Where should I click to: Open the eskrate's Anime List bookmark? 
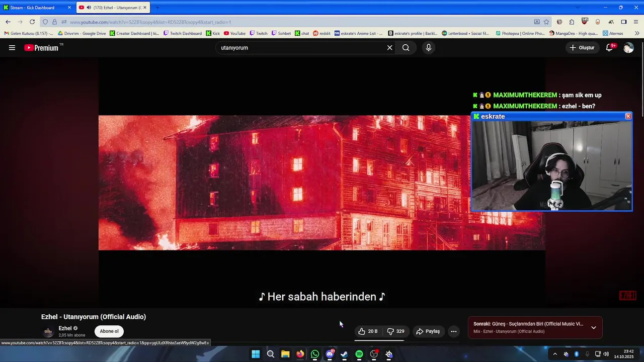click(358, 34)
